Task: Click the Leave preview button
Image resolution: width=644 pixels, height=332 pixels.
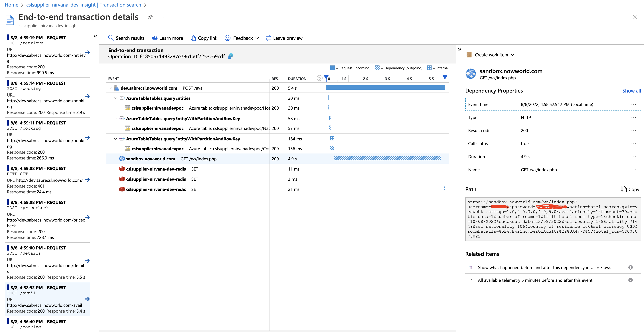Action: 284,38
